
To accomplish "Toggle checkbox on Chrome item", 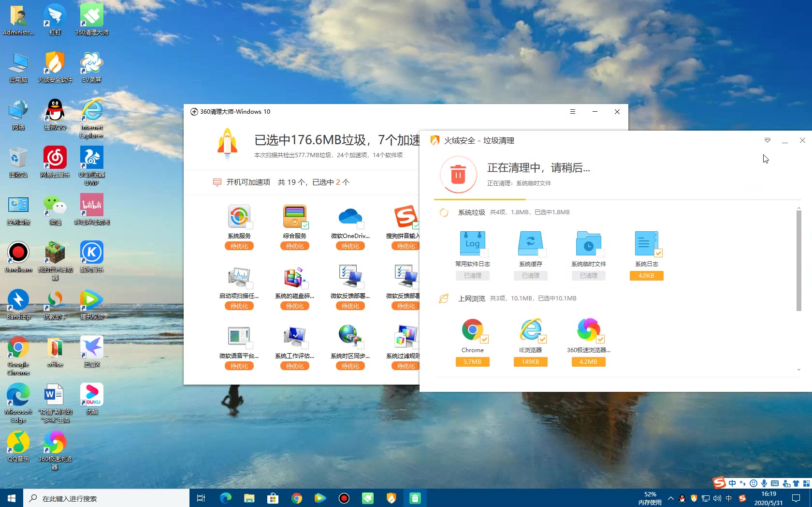I will tap(484, 339).
